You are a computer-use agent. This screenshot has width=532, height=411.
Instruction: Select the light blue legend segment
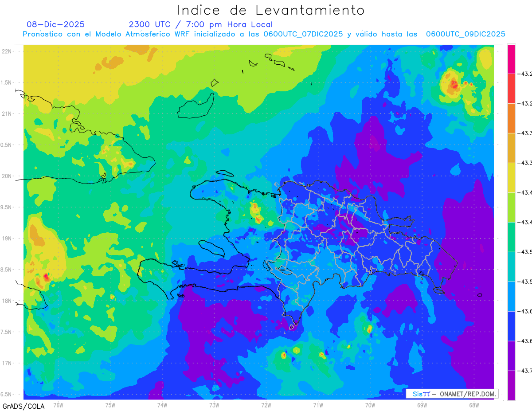[511, 296]
